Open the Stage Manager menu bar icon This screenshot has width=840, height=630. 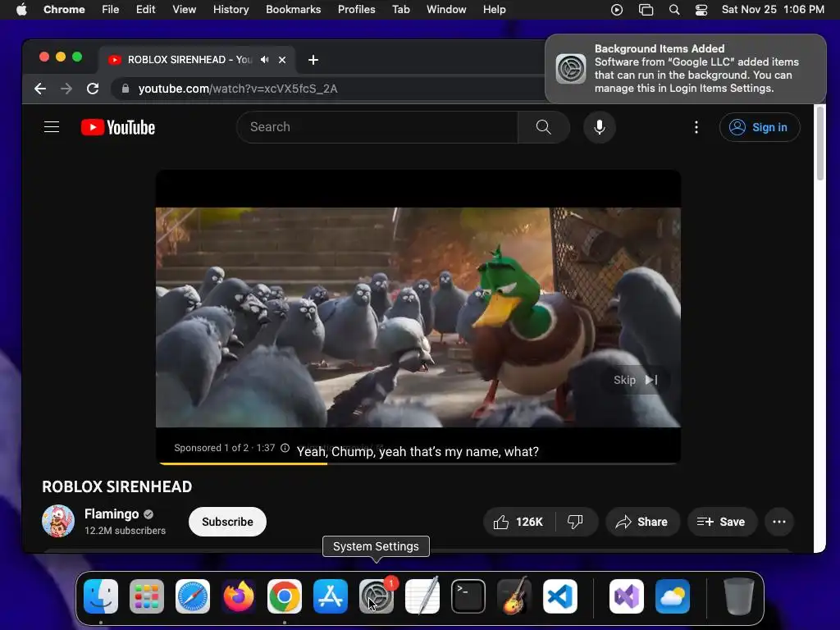[x=646, y=10]
